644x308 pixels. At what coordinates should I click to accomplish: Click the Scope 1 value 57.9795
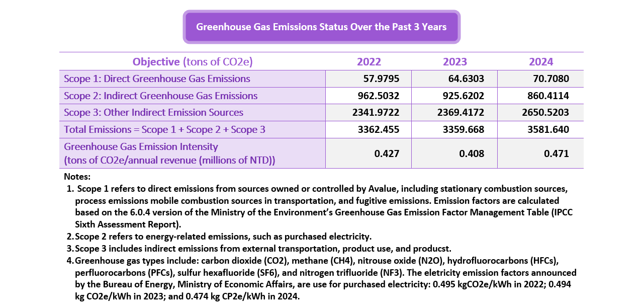pyautogui.click(x=381, y=79)
